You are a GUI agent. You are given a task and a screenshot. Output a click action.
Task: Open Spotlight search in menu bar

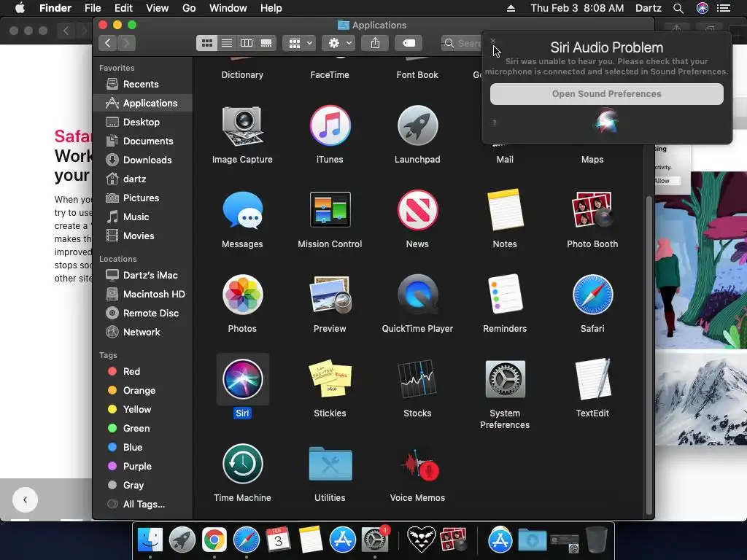678,8
